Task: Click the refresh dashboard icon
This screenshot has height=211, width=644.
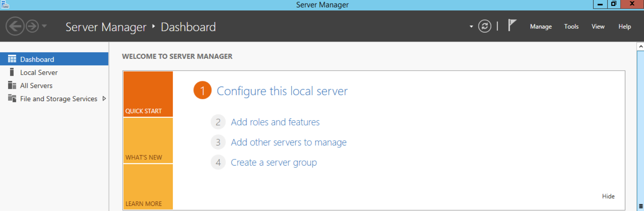Action: (x=485, y=26)
